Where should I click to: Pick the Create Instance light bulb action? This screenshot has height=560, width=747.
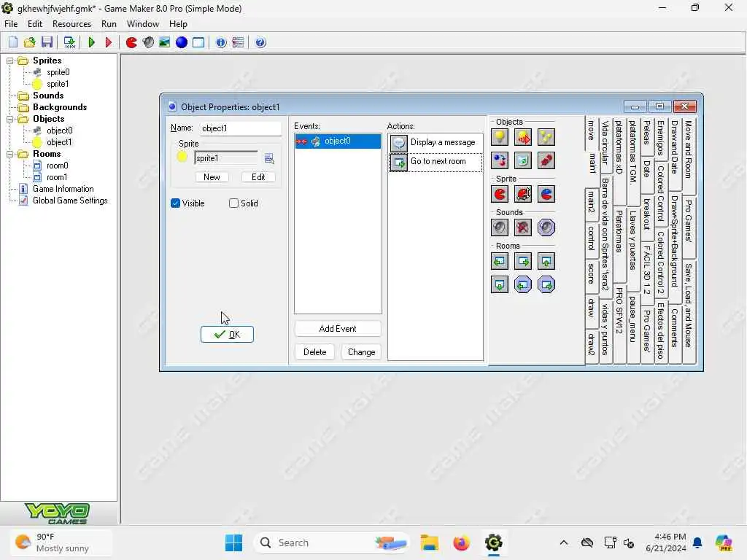(499, 137)
